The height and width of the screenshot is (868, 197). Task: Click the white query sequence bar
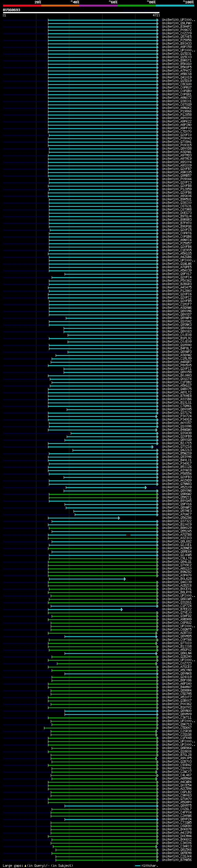click(x=81, y=13)
